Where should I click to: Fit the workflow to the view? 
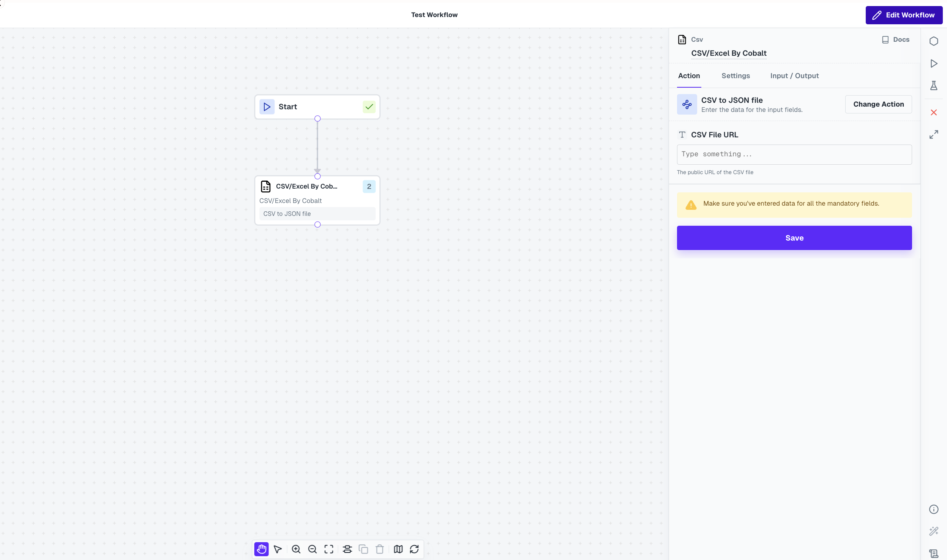coord(329,549)
